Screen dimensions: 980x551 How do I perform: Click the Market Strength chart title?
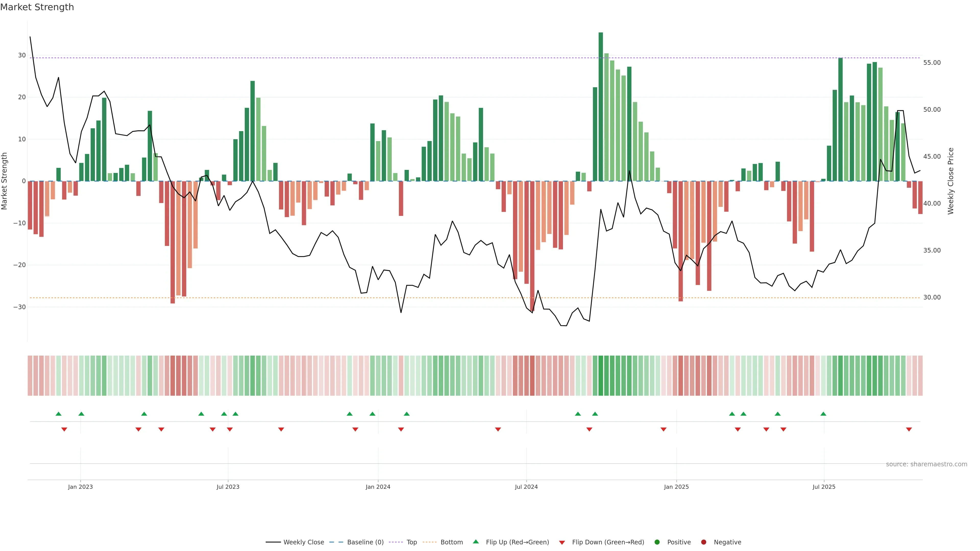[x=37, y=7]
